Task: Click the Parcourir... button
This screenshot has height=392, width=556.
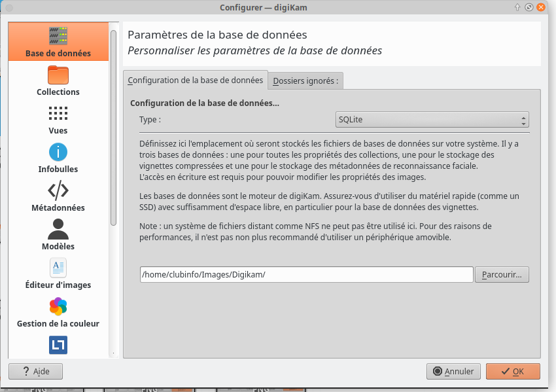Action: tap(502, 275)
